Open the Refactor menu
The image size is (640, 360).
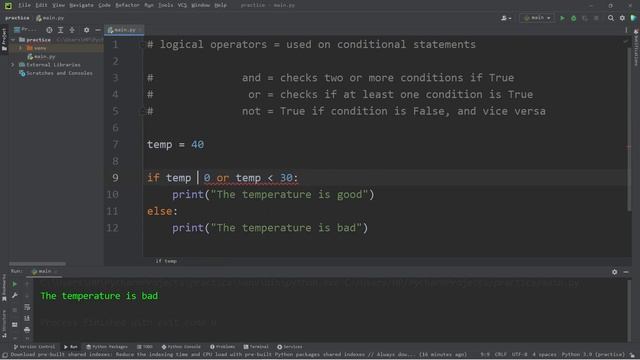[x=127, y=5]
